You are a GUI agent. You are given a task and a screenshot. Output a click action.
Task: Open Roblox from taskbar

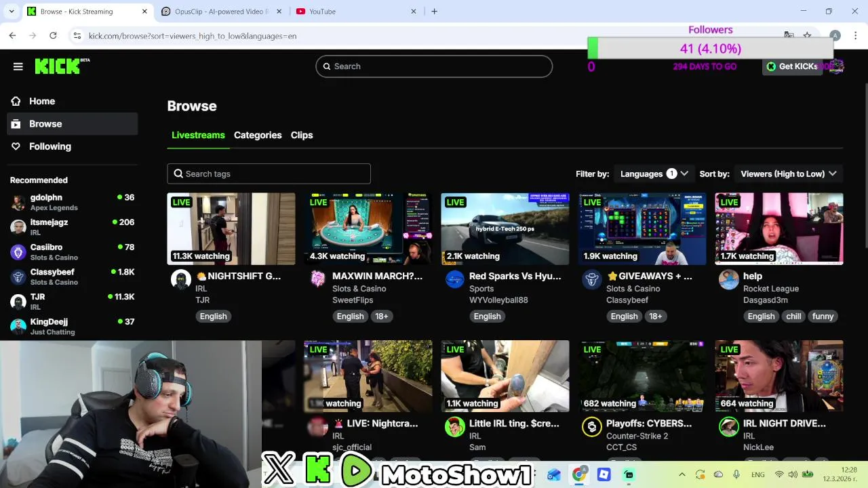click(x=604, y=475)
